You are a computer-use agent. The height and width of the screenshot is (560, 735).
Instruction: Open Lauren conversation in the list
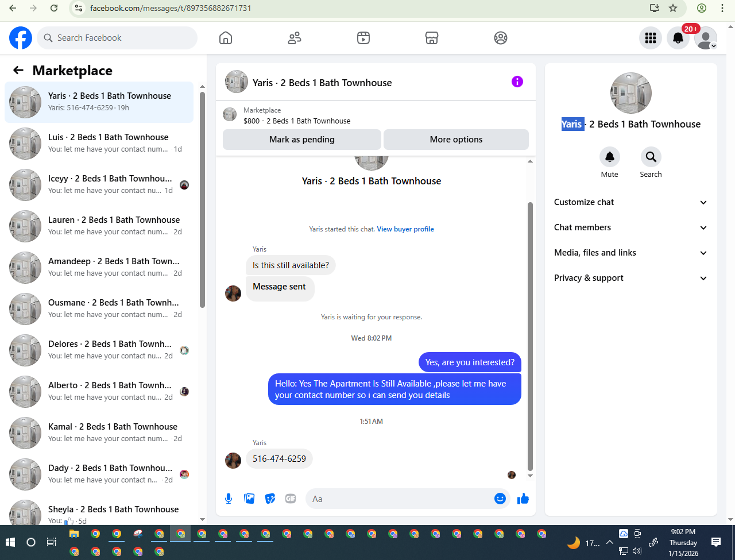coord(99,226)
